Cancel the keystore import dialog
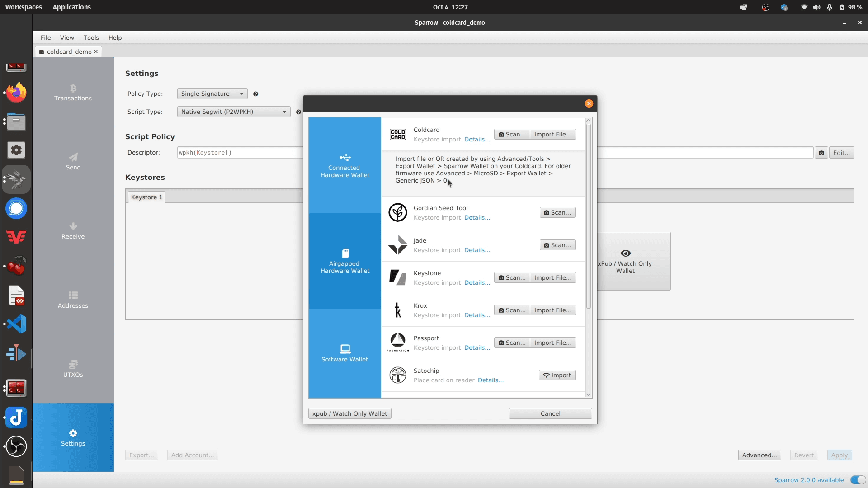 550,413
